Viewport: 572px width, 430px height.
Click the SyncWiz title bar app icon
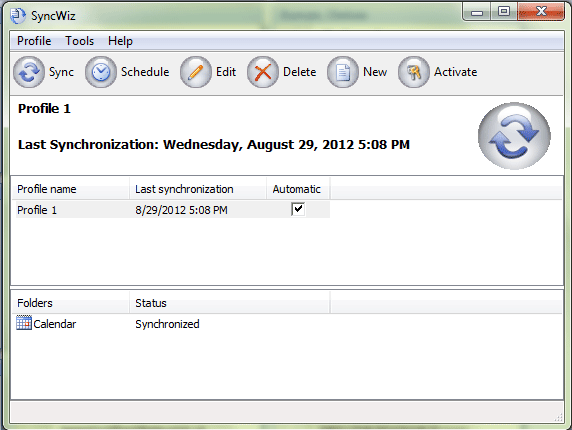click(18, 16)
